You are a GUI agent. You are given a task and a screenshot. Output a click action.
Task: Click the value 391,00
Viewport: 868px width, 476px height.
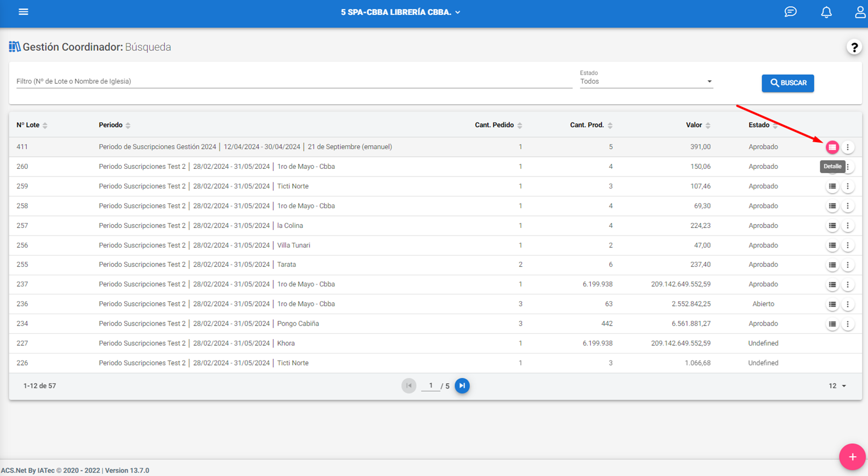coord(700,147)
